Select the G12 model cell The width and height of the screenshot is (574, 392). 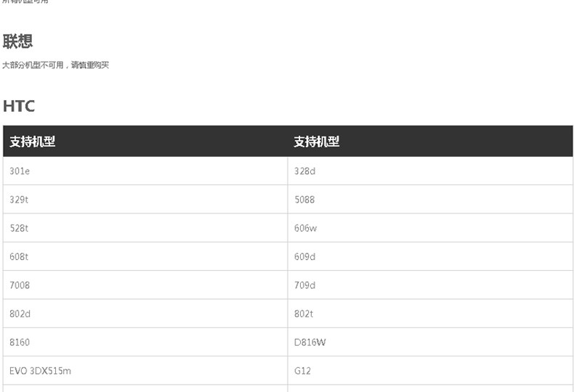pos(302,371)
